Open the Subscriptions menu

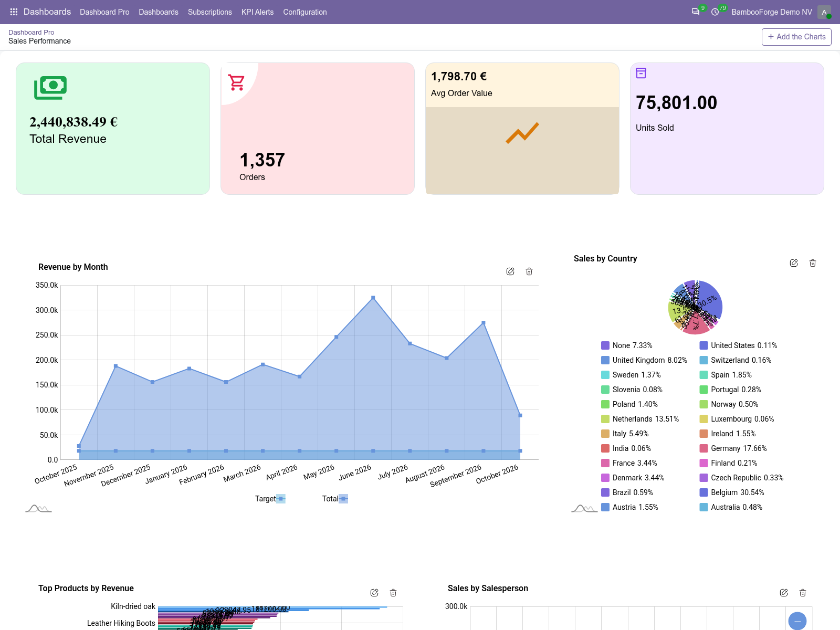[x=210, y=12]
